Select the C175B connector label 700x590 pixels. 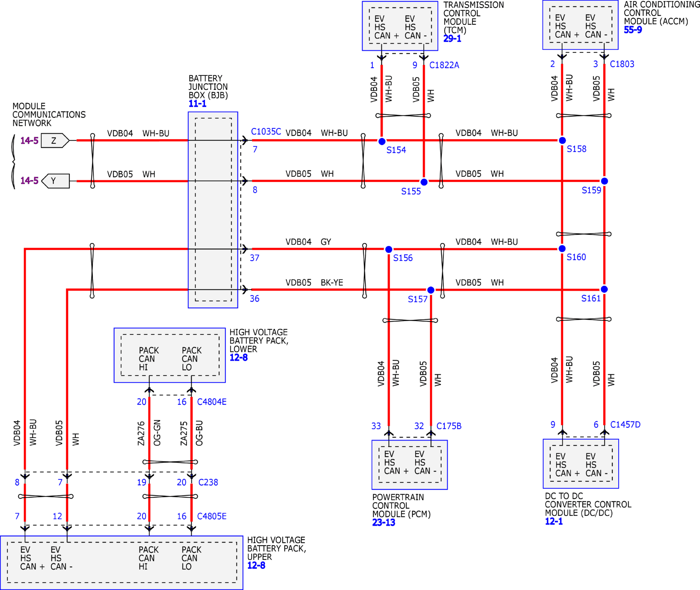point(449,426)
